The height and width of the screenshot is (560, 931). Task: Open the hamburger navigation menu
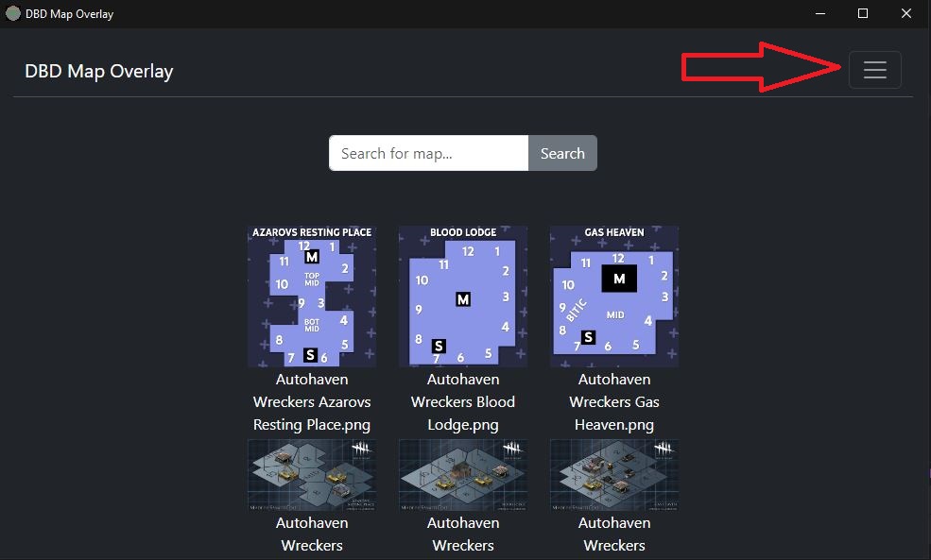coord(874,70)
